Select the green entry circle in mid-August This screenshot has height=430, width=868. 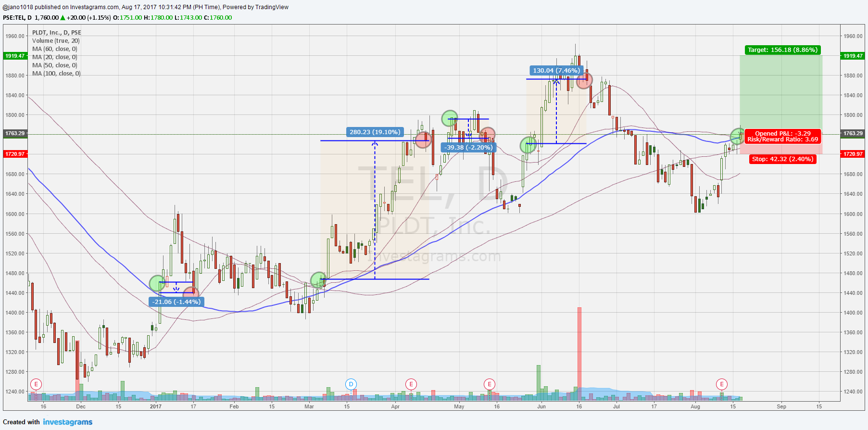point(738,136)
